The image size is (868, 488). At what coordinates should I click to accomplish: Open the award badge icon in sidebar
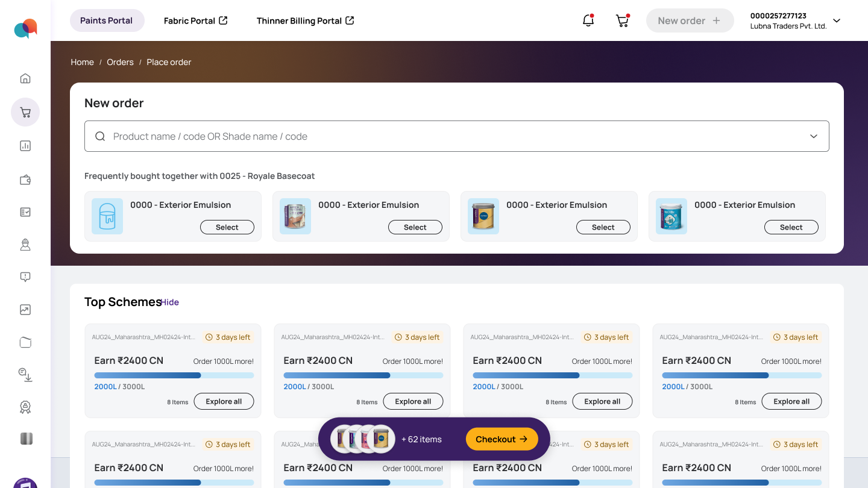point(25,407)
